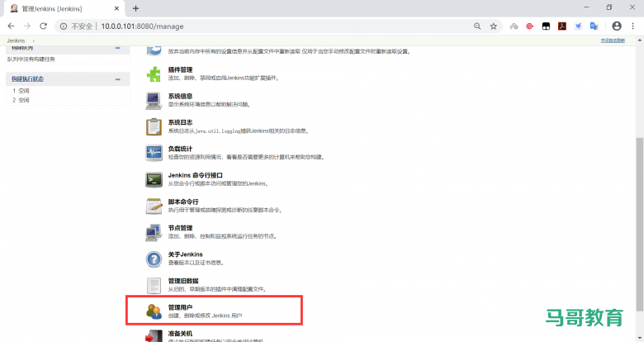
Task: Click the Jenkins breadcrumb link
Action: [x=16, y=40]
